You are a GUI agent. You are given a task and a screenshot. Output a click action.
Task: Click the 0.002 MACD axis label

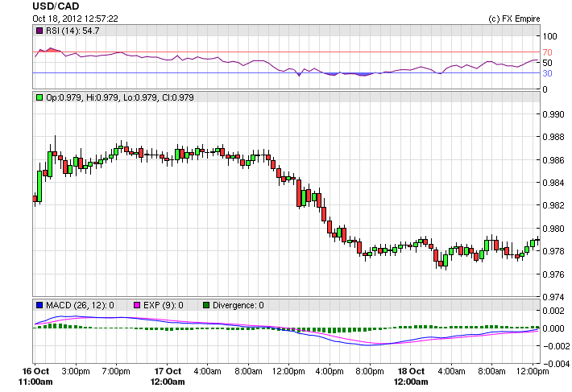(553, 311)
